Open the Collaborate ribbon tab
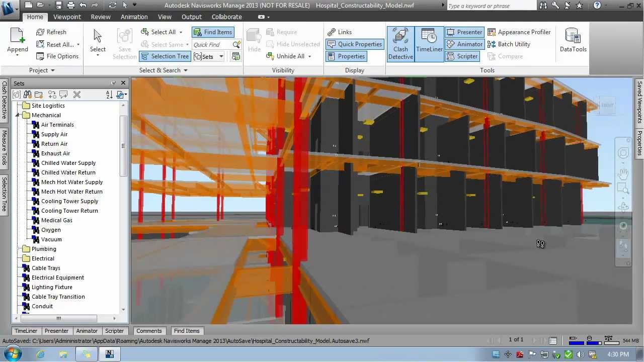This screenshot has width=644, height=362. pos(227,17)
